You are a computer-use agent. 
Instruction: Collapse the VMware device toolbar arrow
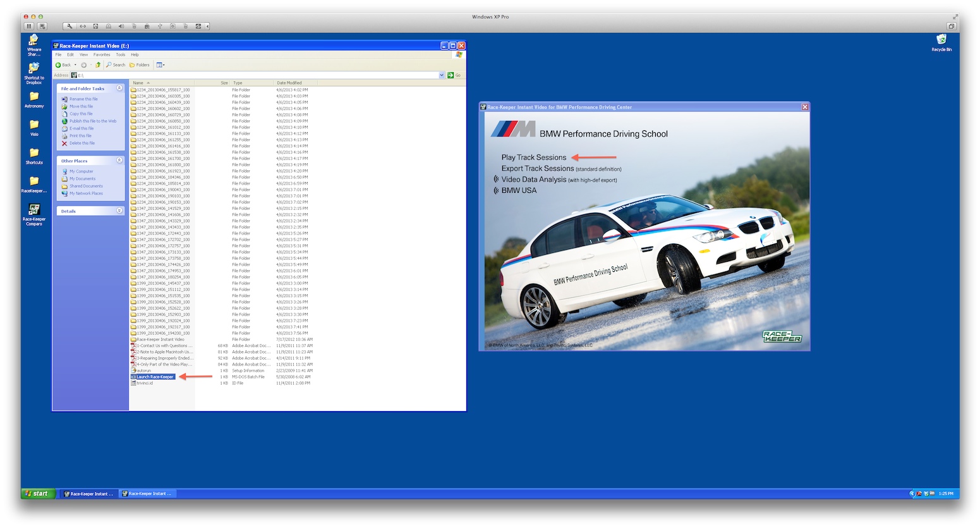coord(207,26)
